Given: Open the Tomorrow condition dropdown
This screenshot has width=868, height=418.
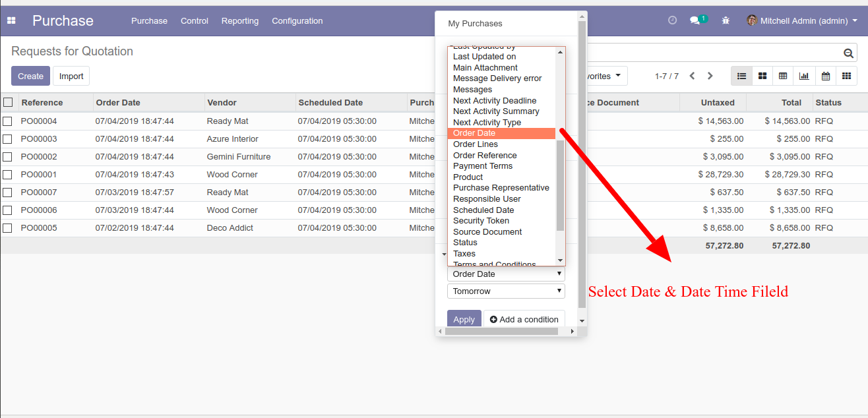Looking at the screenshot, I should [506, 291].
